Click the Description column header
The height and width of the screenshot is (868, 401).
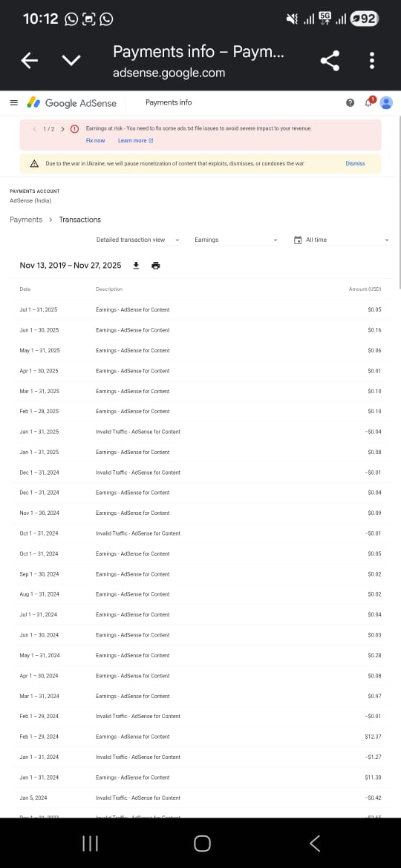pyautogui.click(x=109, y=289)
